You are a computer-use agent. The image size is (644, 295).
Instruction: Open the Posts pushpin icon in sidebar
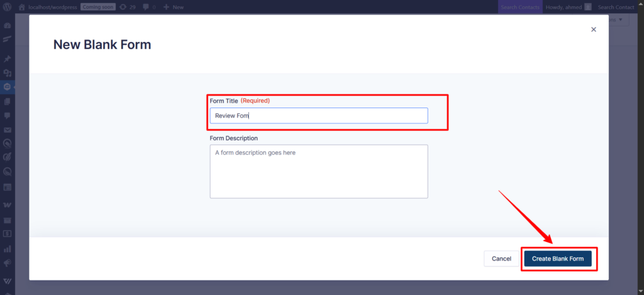click(x=8, y=58)
